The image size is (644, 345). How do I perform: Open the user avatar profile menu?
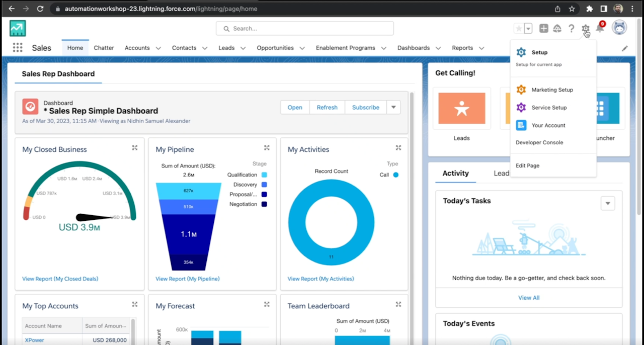coord(619,28)
